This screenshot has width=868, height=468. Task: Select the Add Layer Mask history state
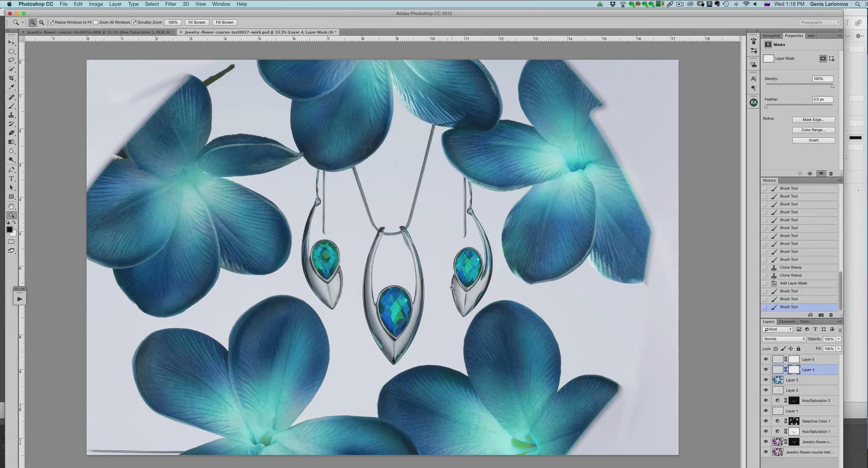pos(793,283)
